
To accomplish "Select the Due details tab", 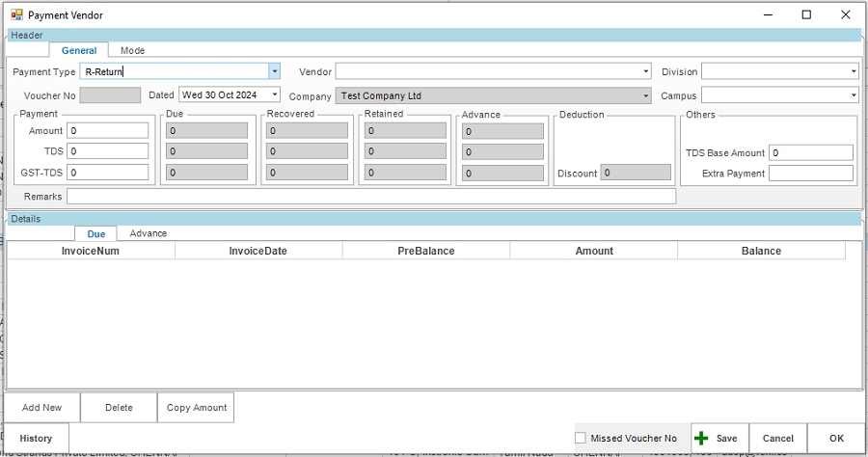I will (95, 234).
